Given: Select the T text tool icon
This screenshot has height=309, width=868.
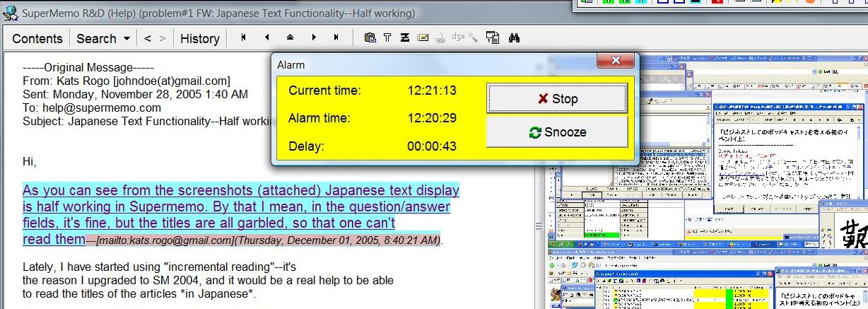Looking at the screenshot, I should [387, 38].
